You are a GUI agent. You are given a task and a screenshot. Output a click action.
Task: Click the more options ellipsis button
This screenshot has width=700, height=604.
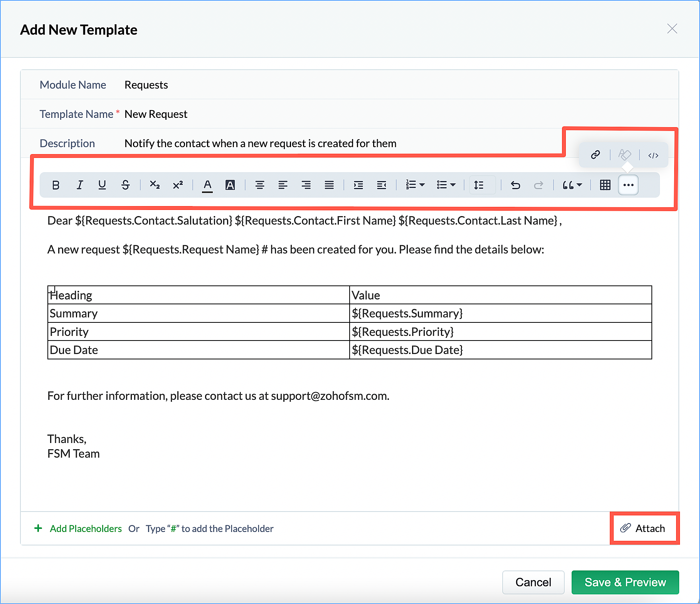(628, 185)
